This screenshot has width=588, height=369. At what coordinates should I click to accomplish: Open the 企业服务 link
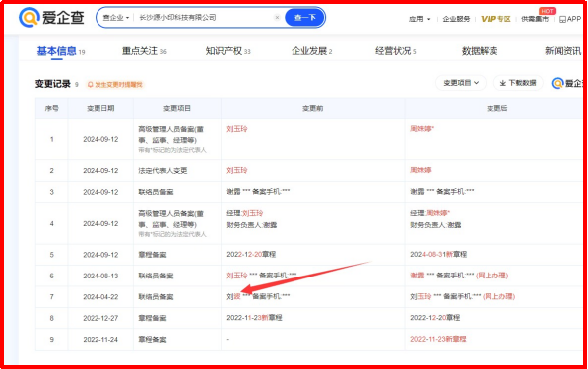point(456,19)
